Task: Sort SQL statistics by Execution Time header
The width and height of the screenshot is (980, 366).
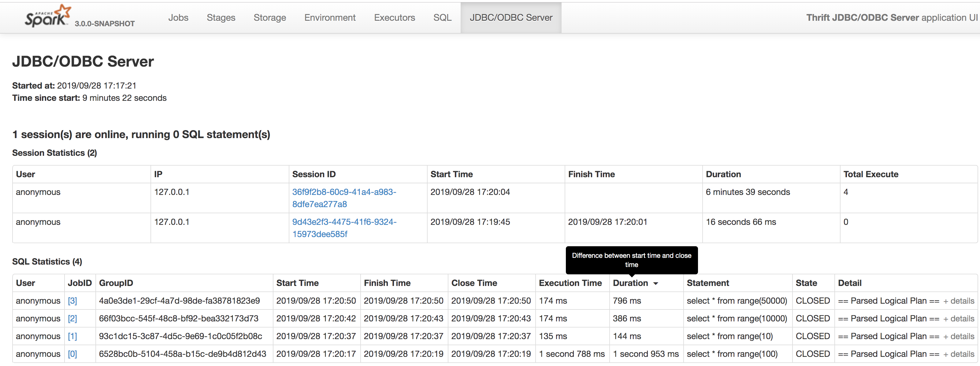Action: [x=570, y=283]
